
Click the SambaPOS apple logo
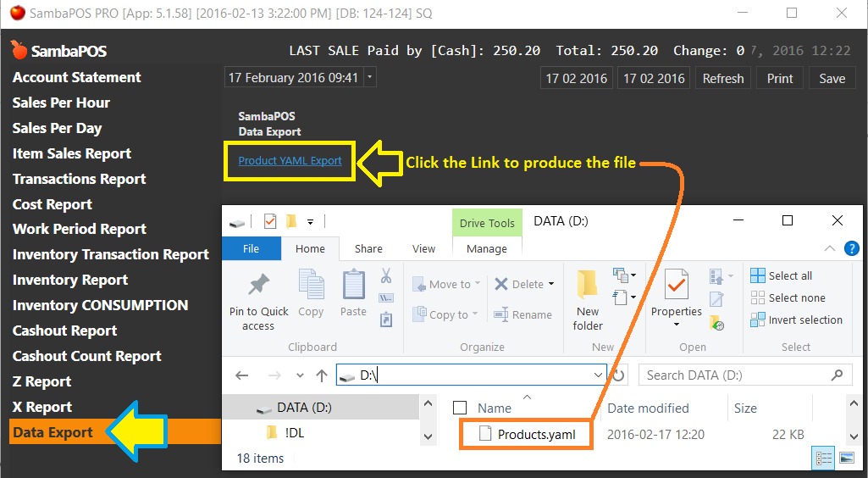click(19, 50)
